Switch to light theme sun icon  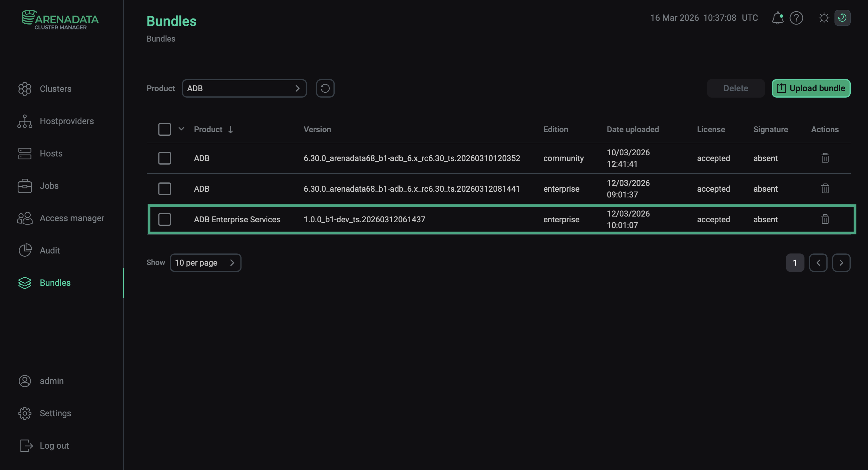(x=824, y=18)
